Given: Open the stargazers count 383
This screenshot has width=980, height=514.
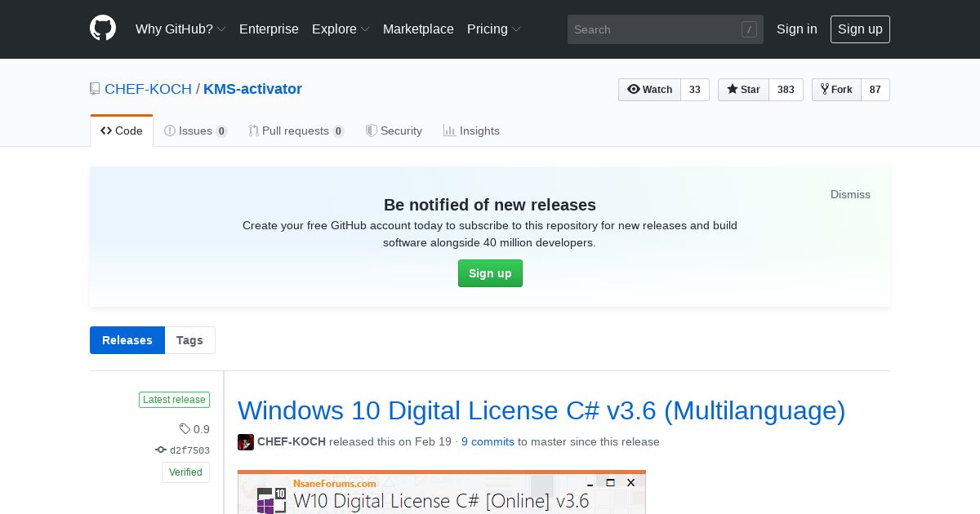Looking at the screenshot, I should (x=786, y=90).
